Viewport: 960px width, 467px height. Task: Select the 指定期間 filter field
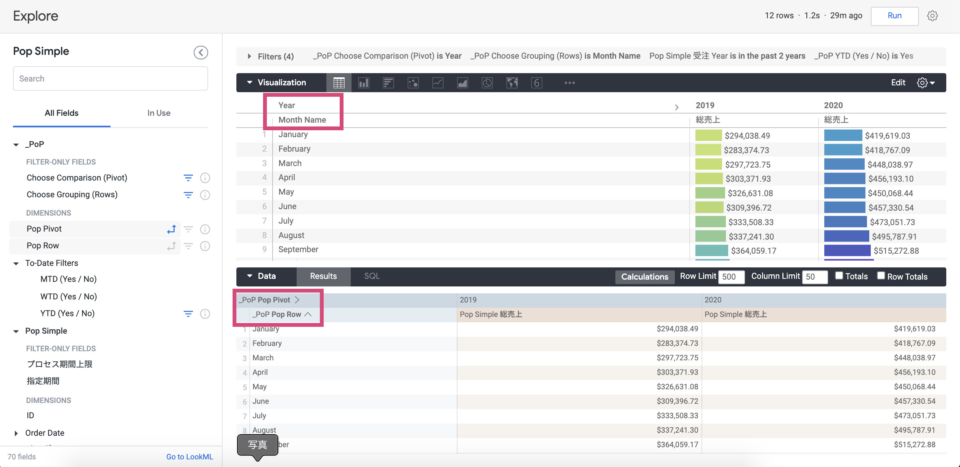(43, 381)
